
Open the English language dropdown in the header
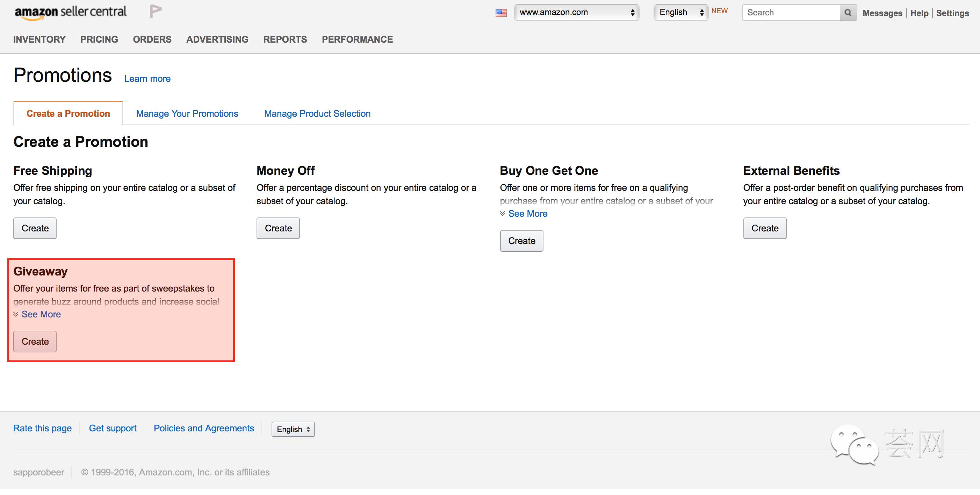coord(681,13)
